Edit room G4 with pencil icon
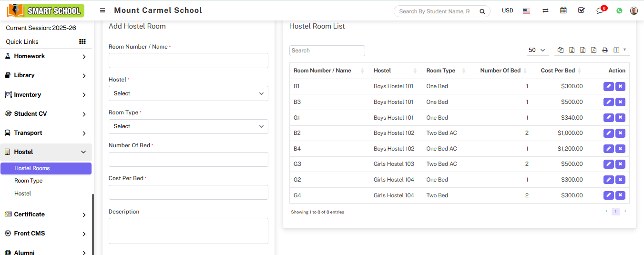The width and height of the screenshot is (644, 255). pos(608,195)
